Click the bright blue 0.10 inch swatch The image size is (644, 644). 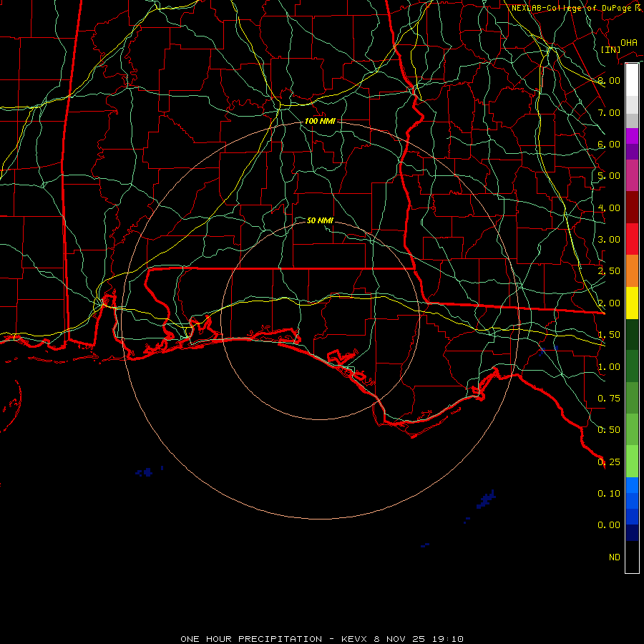632,486
